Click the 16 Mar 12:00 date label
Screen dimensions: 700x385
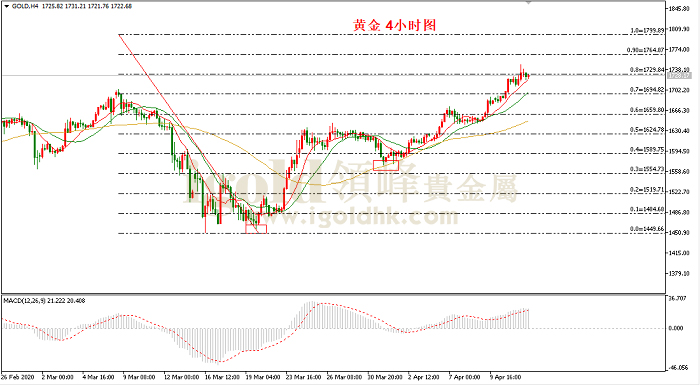(222, 377)
